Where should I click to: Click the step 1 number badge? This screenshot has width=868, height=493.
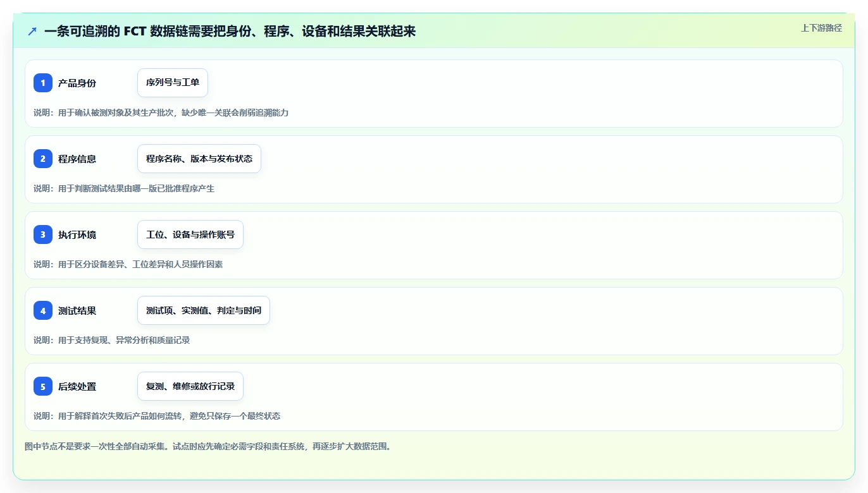[x=43, y=83]
